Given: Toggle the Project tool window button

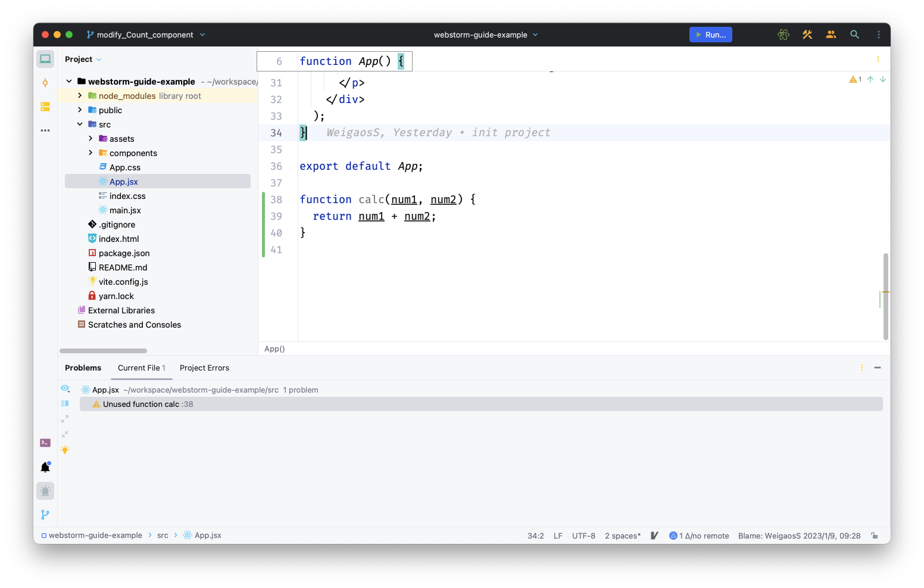Looking at the screenshot, I should (x=45, y=59).
